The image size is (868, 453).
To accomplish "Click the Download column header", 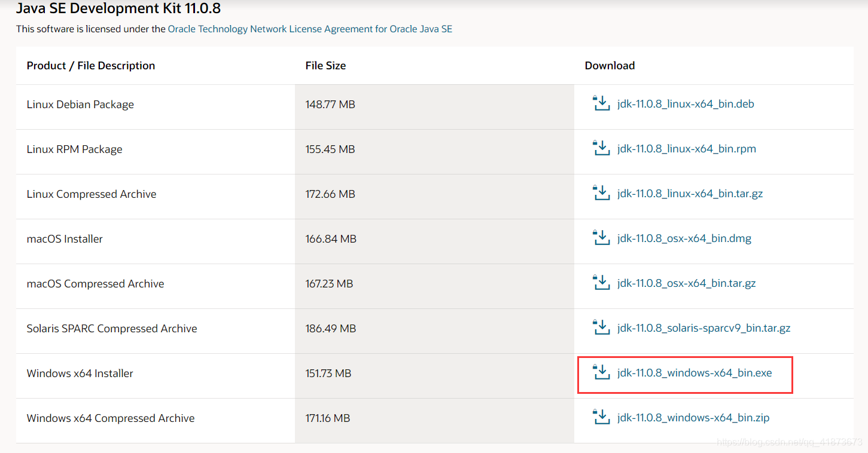I will (x=610, y=66).
